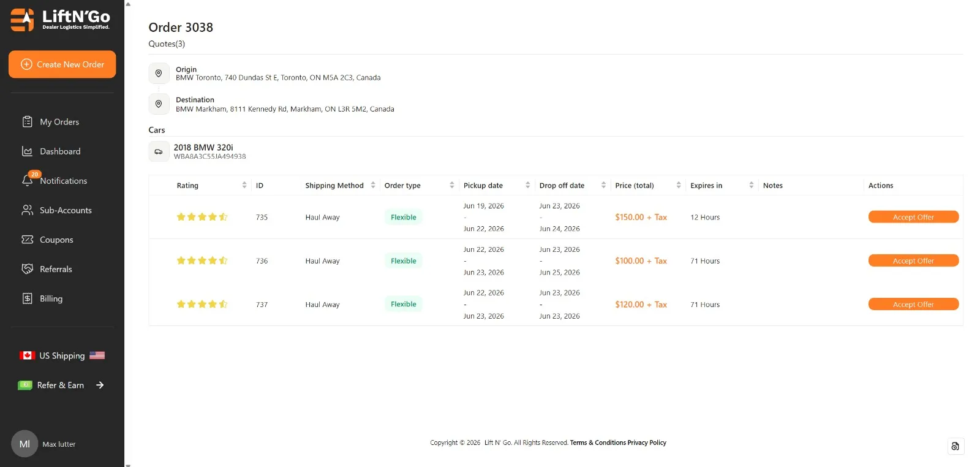Viewport: 980px width, 467px height.
Task: Sort quotes by Rating column arrows
Action: click(244, 185)
